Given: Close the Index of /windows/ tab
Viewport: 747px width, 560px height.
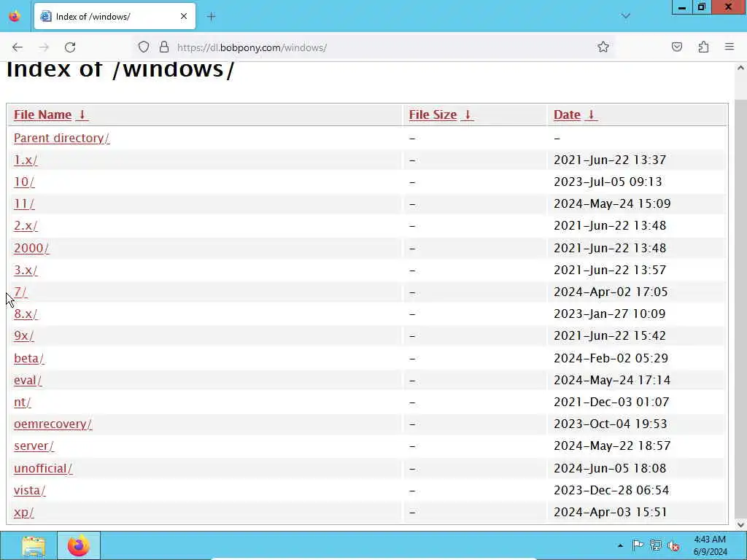Looking at the screenshot, I should 183,16.
